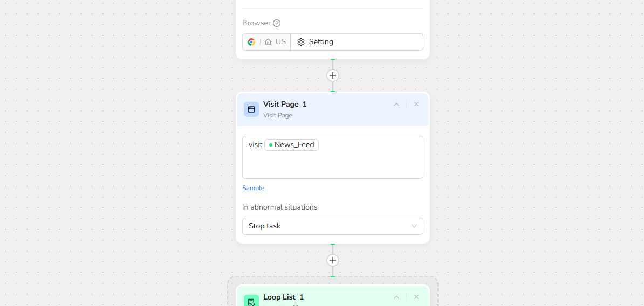Delete the Loop List_1 node

(x=416, y=297)
